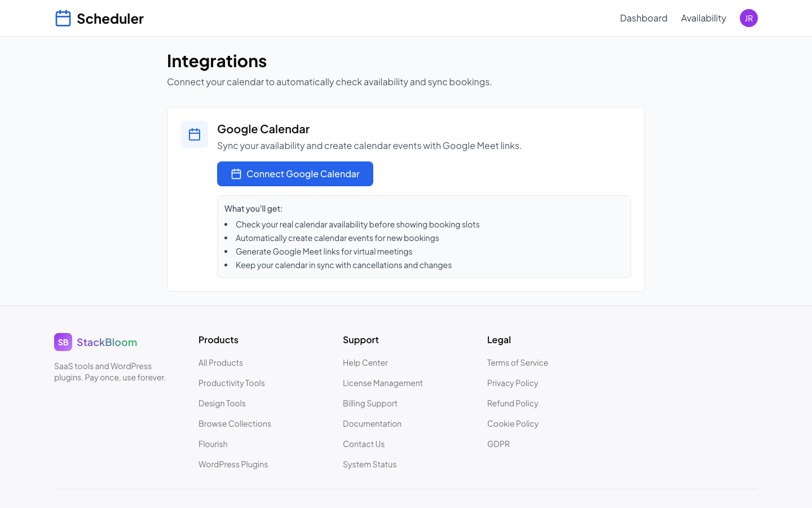Click the Scheduler calendar logo icon
Image resolution: width=812 pixels, height=508 pixels.
(63, 18)
